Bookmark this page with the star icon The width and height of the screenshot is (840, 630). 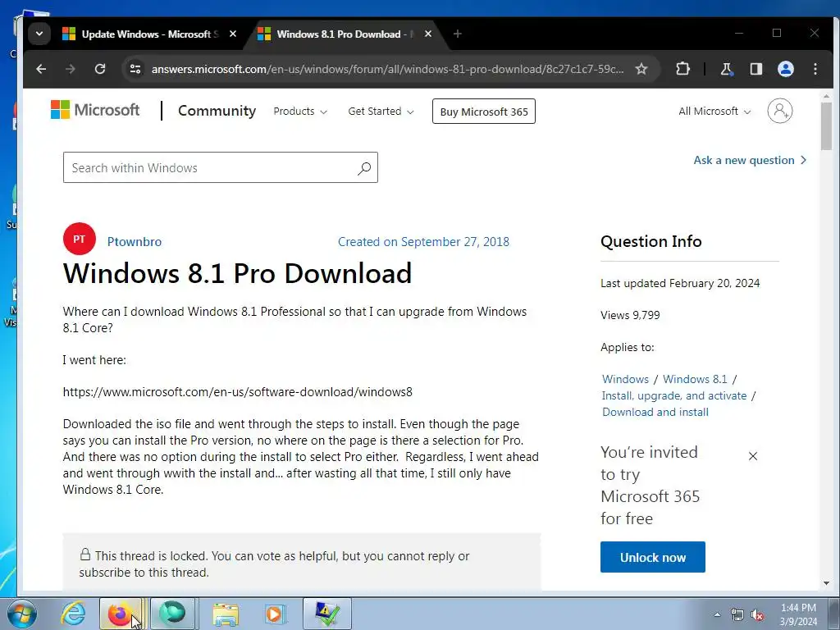point(641,69)
